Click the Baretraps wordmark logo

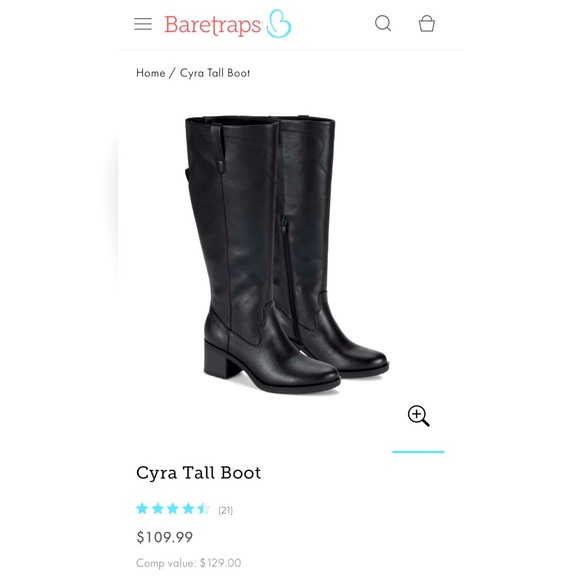[213, 25]
